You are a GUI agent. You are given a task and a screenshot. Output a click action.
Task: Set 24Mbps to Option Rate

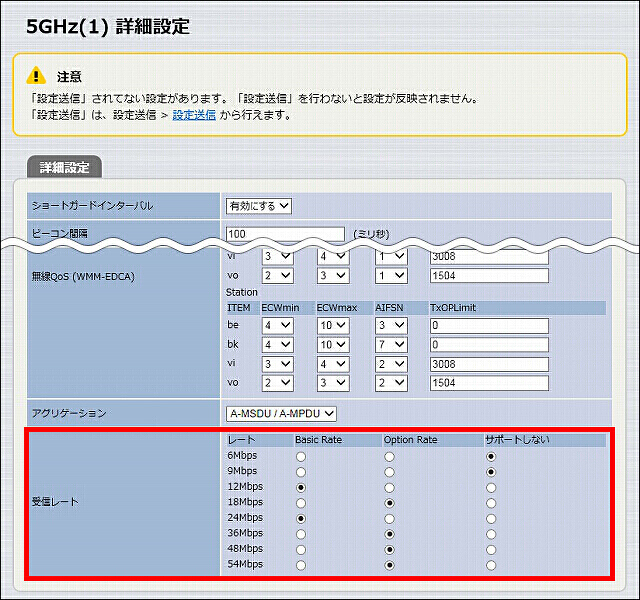point(389,519)
